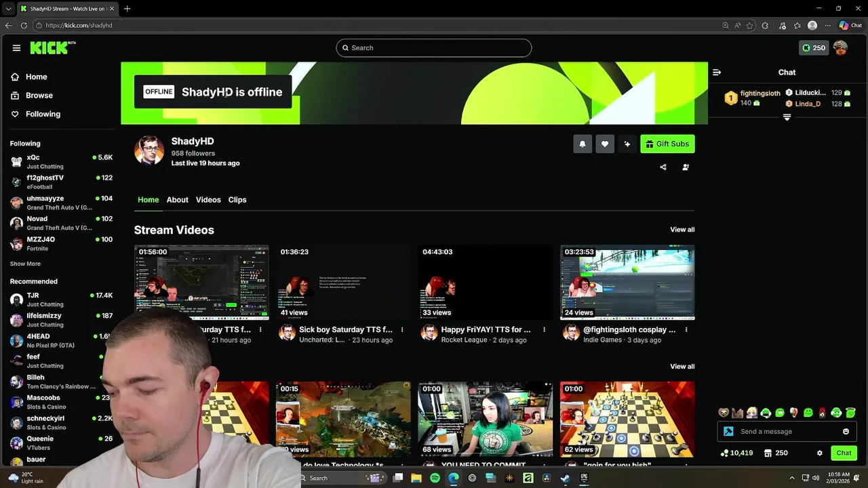Open chat settings gear
This screenshot has width=868, height=488.
(x=819, y=453)
